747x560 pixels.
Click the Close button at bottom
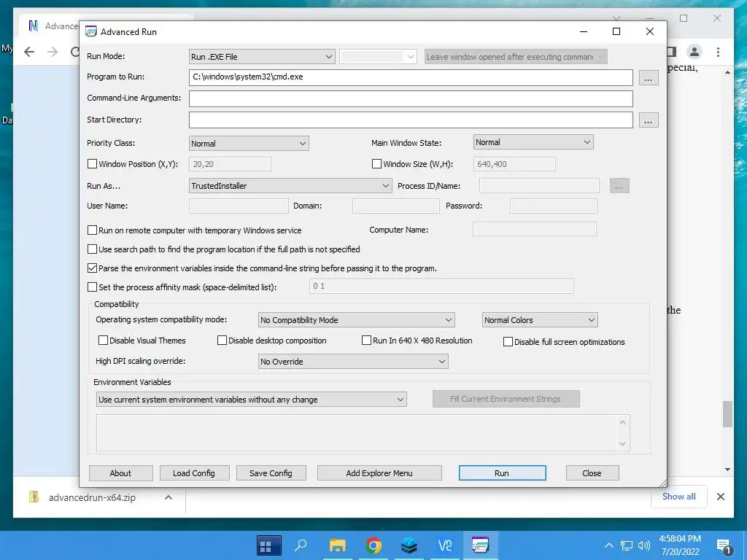[592, 472]
